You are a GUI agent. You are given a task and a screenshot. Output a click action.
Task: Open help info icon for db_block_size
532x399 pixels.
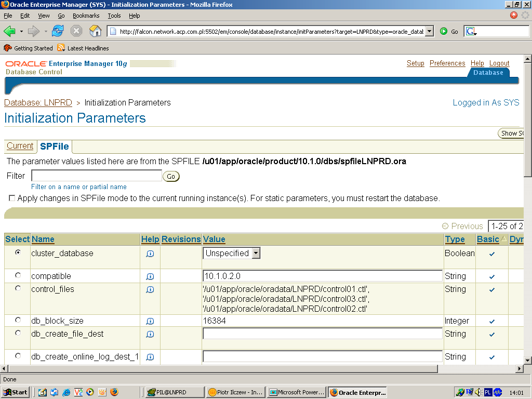pyautogui.click(x=150, y=321)
